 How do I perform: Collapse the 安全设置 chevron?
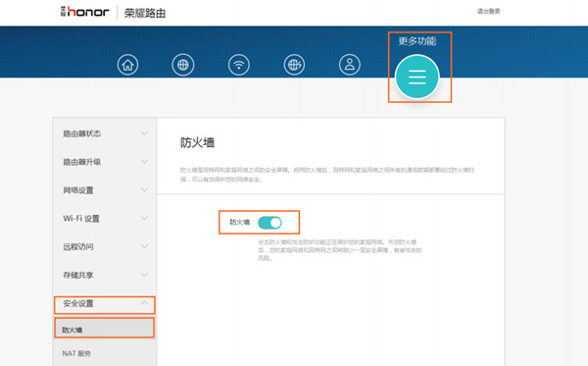point(144,302)
